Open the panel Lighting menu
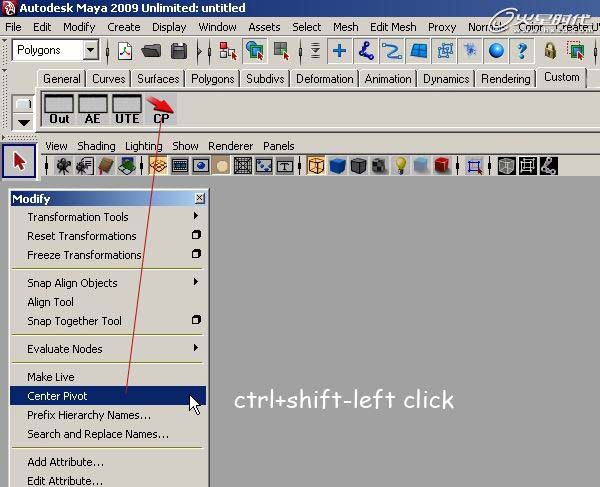The height and width of the screenshot is (487, 600). pyautogui.click(x=143, y=146)
